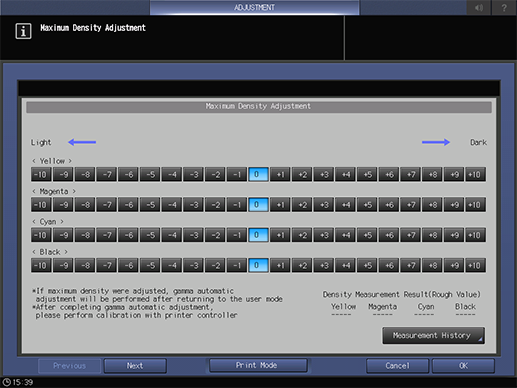Click the Previous button
Screen dimensions: 517x388
coord(69,366)
